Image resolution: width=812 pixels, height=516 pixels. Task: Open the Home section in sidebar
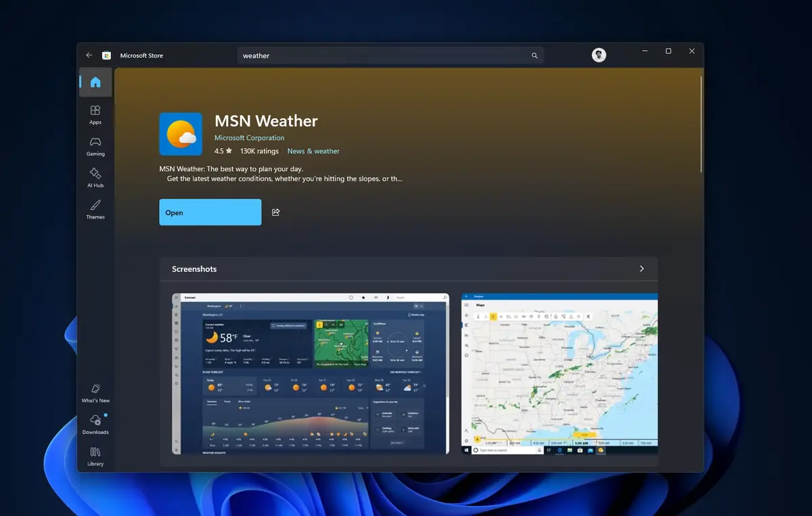[95, 83]
